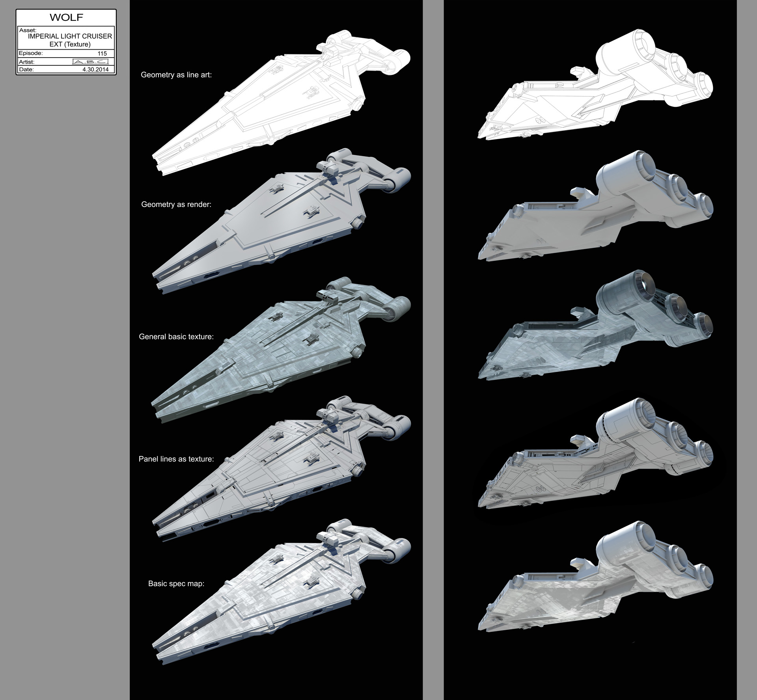This screenshot has height=700, width=757.
Task: Click the 'Episode:' field label
Action: click(x=31, y=53)
